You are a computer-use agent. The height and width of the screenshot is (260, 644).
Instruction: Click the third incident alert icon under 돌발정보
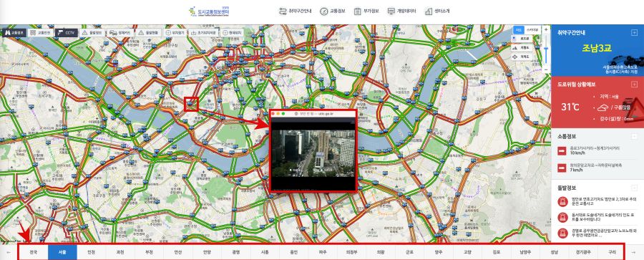click(562, 233)
